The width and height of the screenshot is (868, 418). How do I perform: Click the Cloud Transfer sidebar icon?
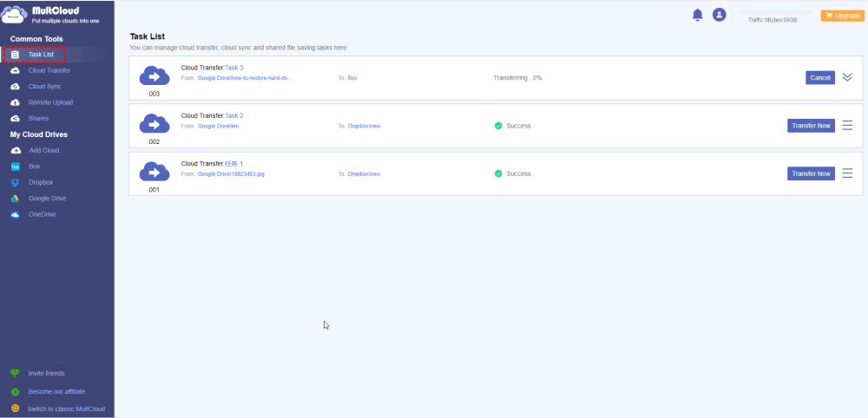tap(16, 71)
